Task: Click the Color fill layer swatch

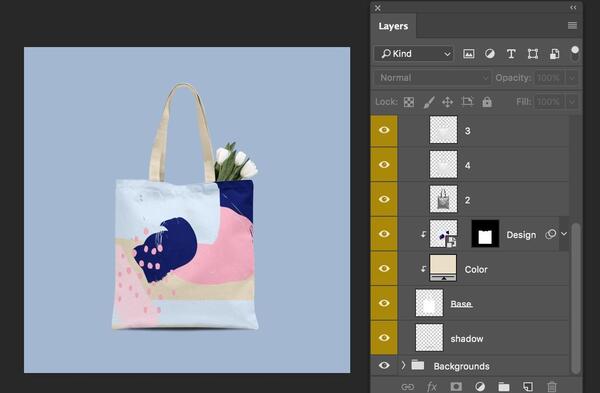Action: point(443,268)
